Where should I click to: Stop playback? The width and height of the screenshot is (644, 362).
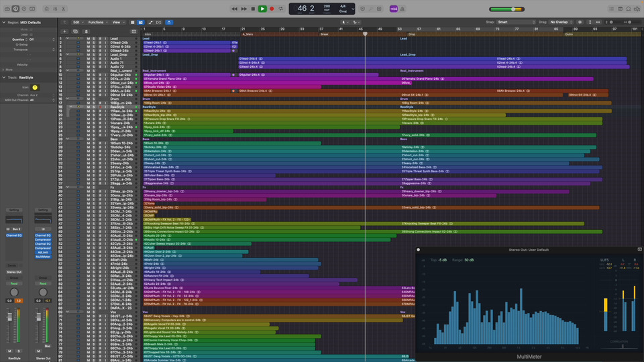tap(253, 9)
